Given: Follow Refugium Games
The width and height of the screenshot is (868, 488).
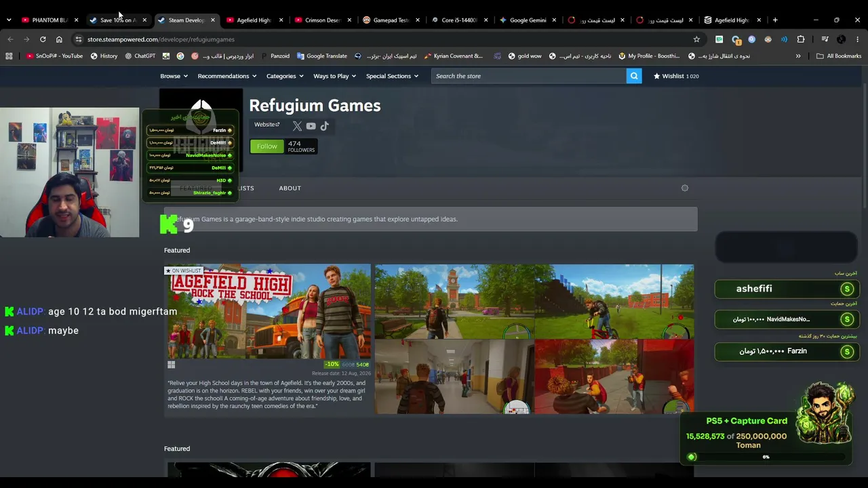Looking at the screenshot, I should [267, 146].
